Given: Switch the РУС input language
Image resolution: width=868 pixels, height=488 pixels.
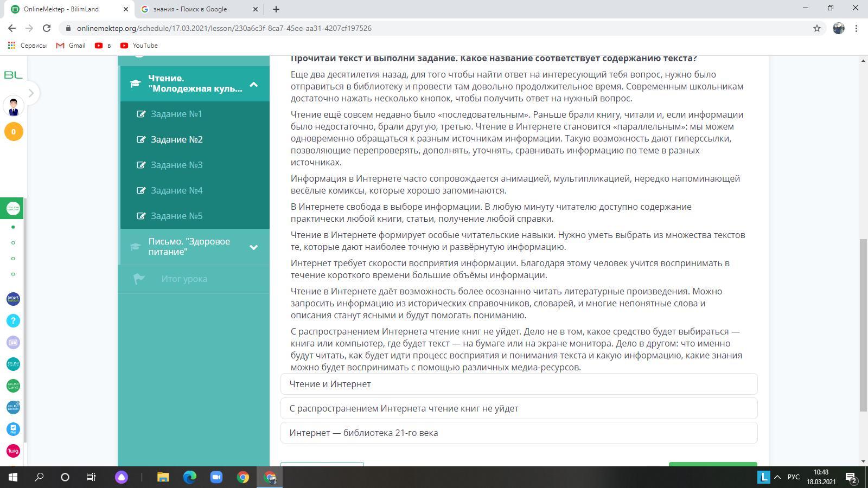Looking at the screenshot, I should pyautogui.click(x=794, y=477).
